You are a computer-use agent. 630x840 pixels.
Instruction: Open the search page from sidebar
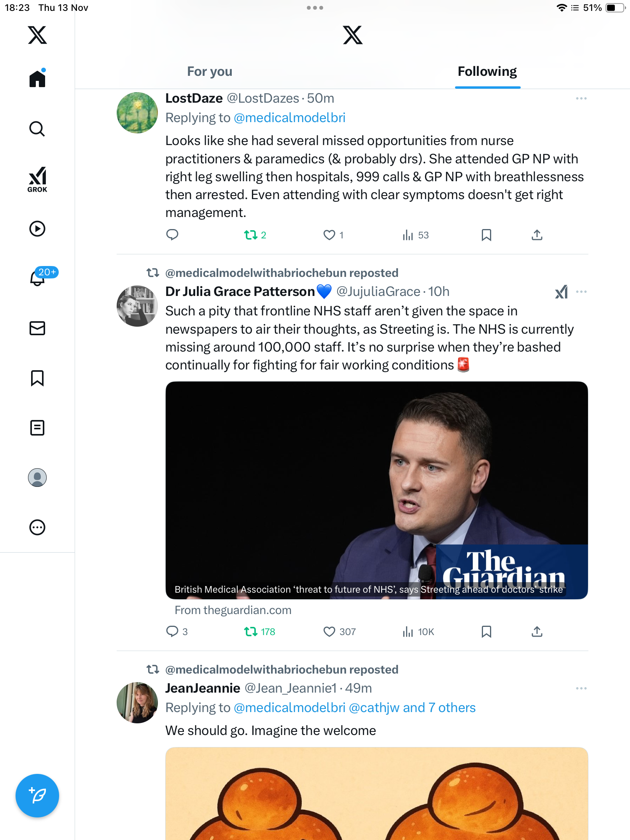tap(37, 129)
